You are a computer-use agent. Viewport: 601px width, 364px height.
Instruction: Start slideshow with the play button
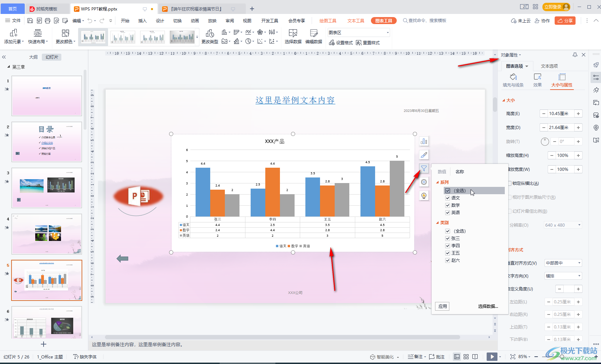pos(492,357)
